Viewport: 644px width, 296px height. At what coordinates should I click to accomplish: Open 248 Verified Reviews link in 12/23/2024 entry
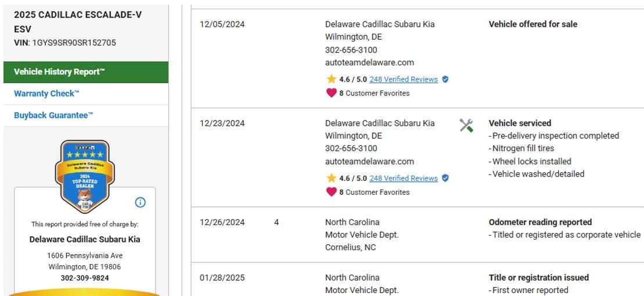(x=404, y=179)
